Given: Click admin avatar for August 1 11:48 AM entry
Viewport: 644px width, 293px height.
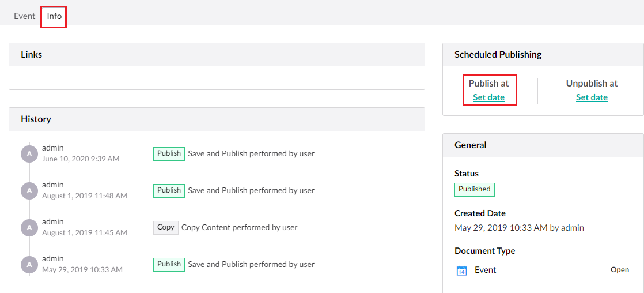Looking at the screenshot, I should click(29, 190).
